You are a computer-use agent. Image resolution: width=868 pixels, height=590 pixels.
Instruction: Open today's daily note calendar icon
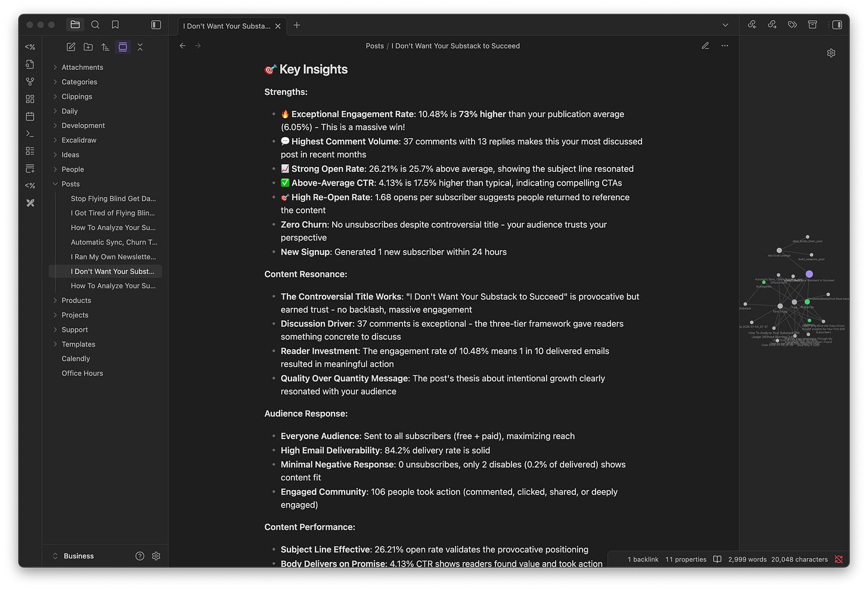[x=30, y=116]
